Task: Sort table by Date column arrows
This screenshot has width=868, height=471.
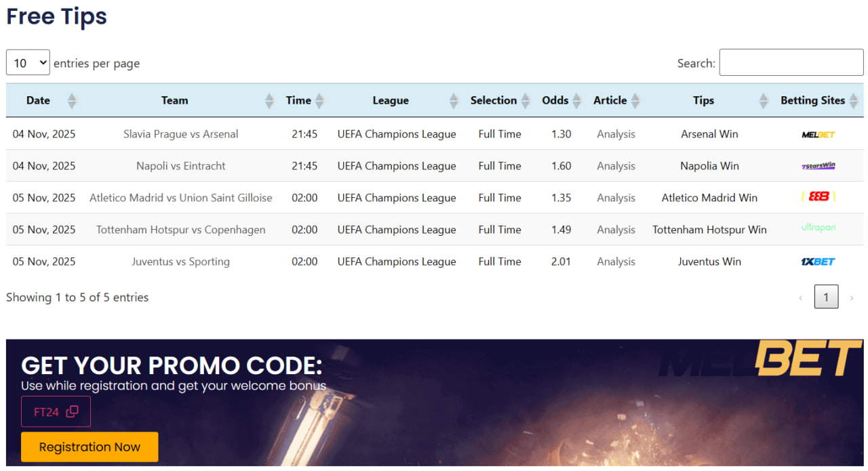Action: coord(72,101)
